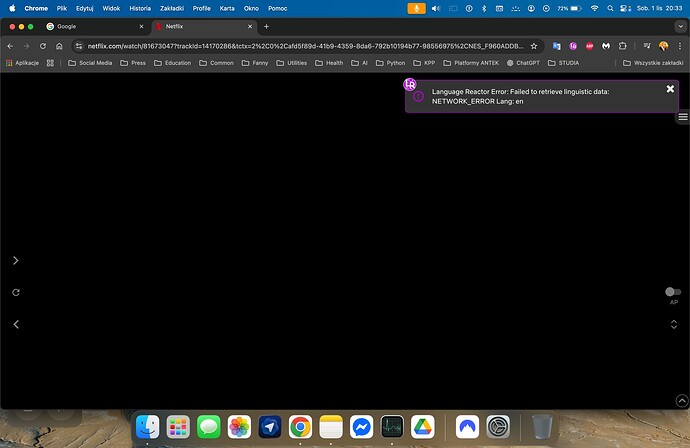This screenshot has width=690, height=448.
Task: Launch Messenger from the Dock
Action: tap(361, 426)
